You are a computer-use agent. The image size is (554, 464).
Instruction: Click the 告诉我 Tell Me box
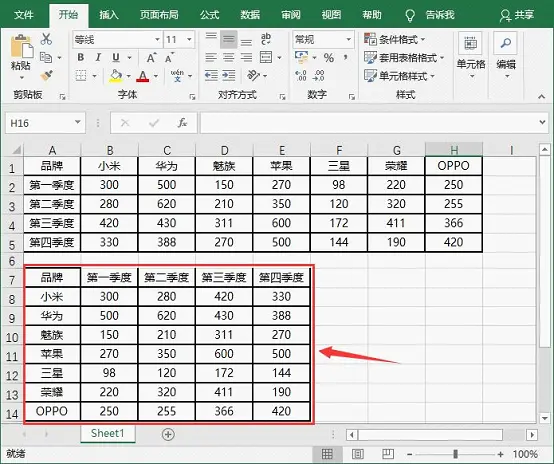pyautogui.click(x=430, y=15)
